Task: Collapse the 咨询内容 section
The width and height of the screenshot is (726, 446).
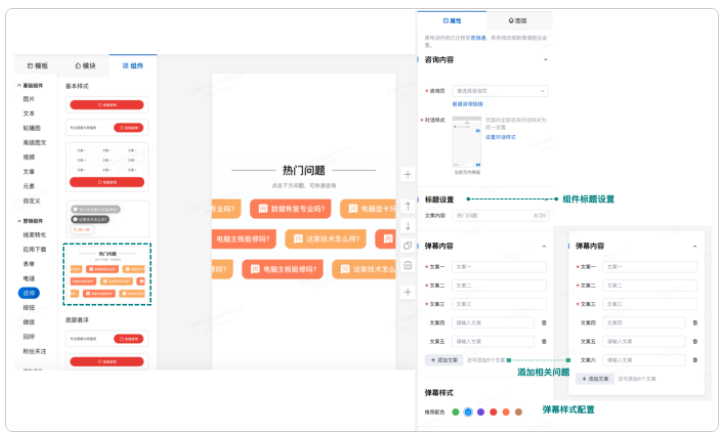Action: click(x=545, y=60)
